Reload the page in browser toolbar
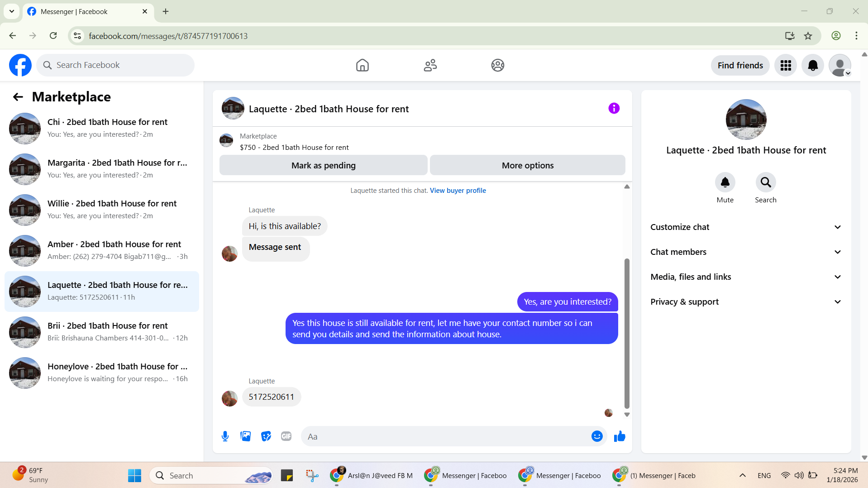The height and width of the screenshot is (488, 868). tap(53, 36)
